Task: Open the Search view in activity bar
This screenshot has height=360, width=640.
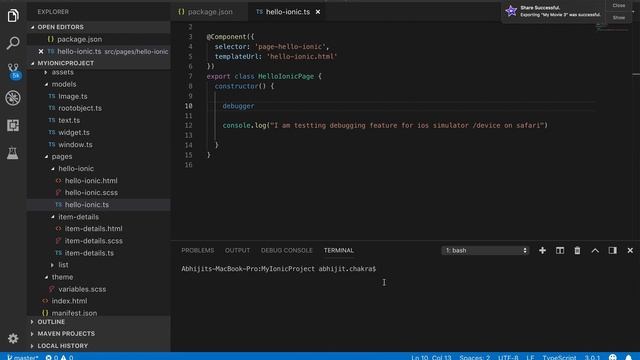Action: 13,43
